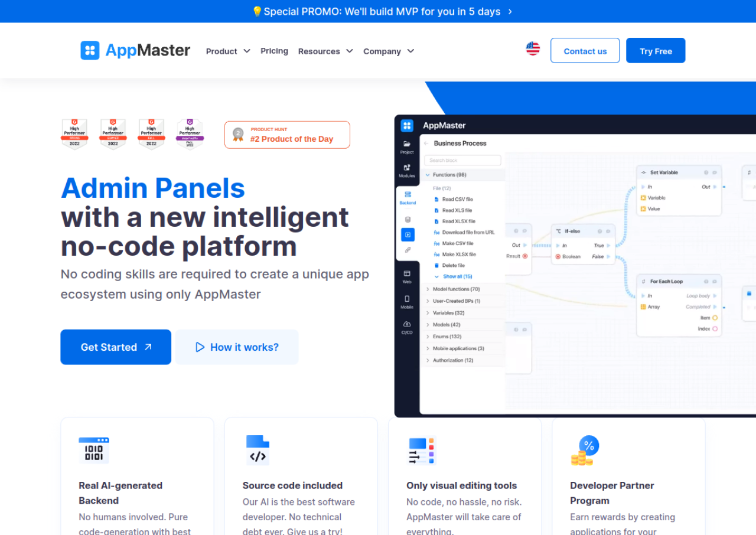Image resolution: width=756 pixels, height=535 pixels.
Task: Click the If-else block header
Action: click(x=583, y=231)
